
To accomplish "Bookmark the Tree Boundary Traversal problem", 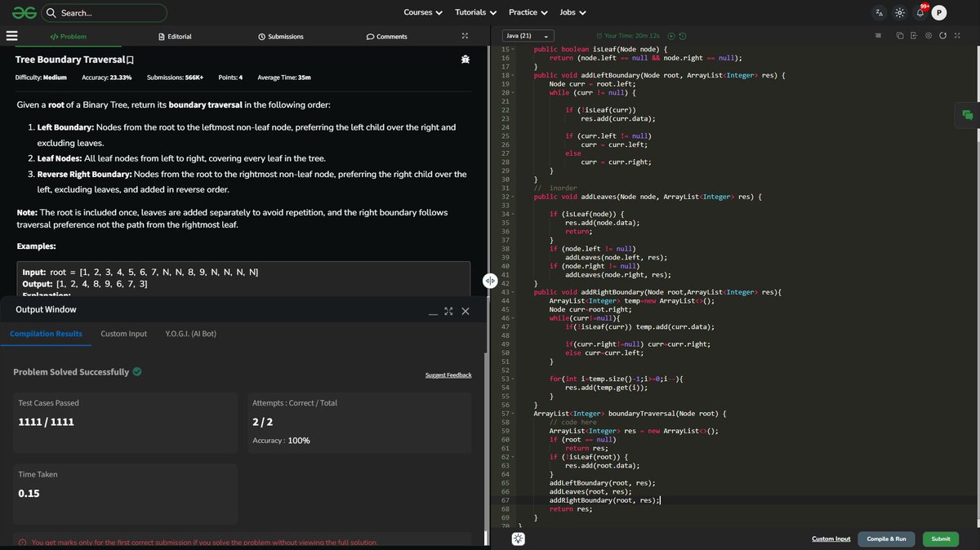I will tap(130, 60).
